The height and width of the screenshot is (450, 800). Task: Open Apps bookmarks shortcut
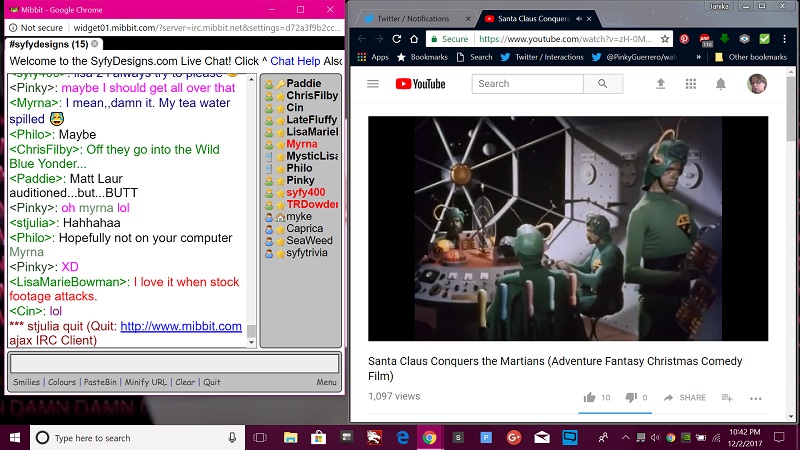click(373, 57)
